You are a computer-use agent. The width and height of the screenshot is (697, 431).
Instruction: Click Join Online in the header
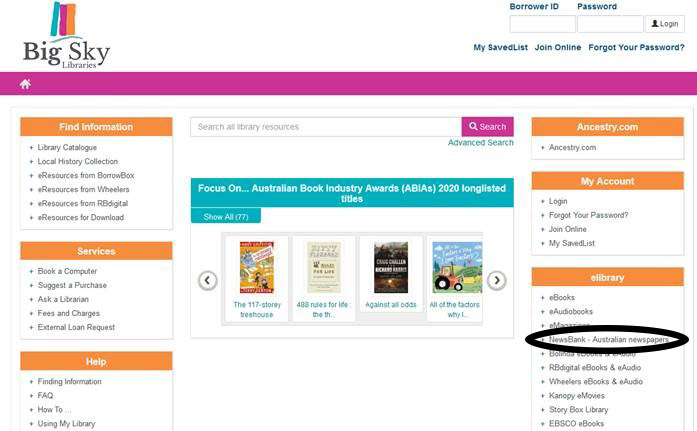[558, 48]
